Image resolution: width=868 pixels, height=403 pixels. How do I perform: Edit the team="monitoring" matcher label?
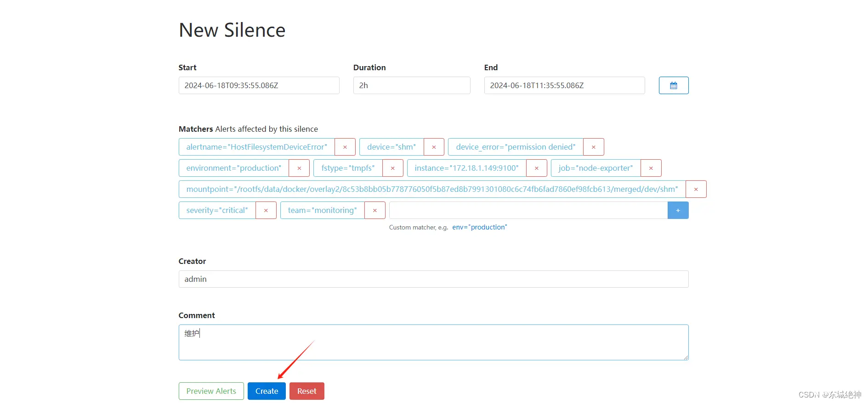coord(322,210)
